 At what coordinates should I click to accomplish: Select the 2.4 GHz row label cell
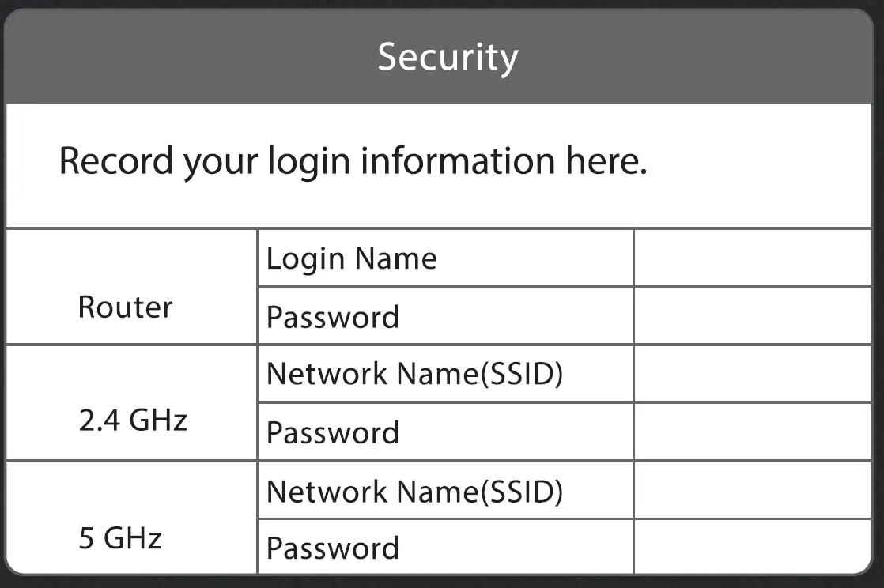[133, 420]
